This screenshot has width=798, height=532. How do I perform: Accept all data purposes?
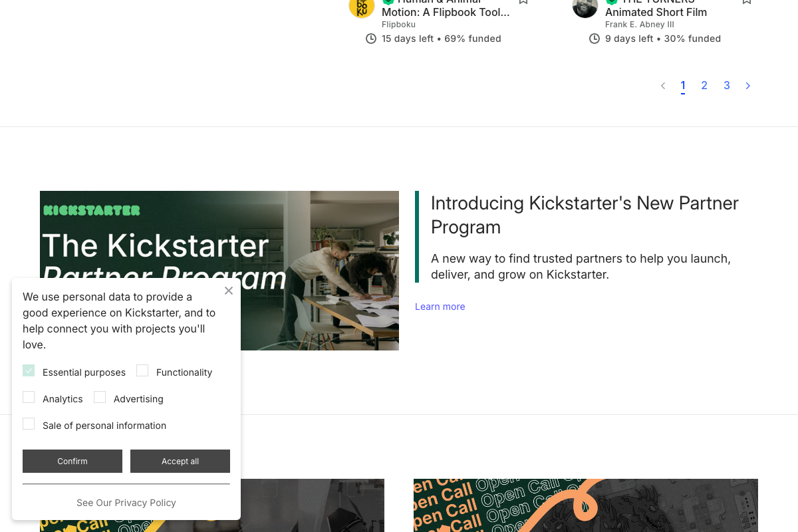click(180, 461)
